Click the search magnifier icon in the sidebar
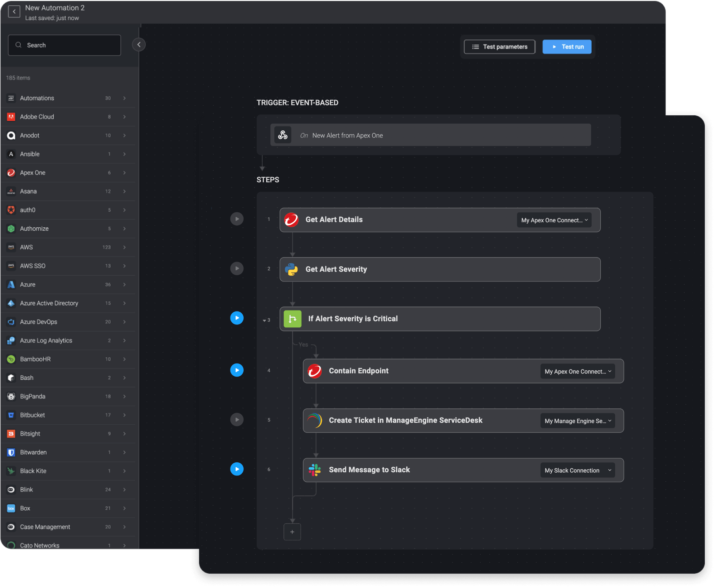The width and height of the screenshot is (716, 588). 19,44
